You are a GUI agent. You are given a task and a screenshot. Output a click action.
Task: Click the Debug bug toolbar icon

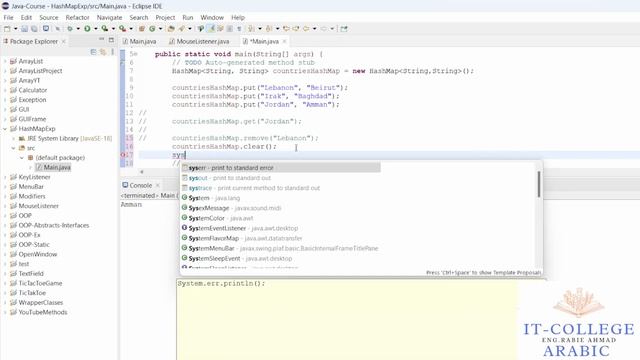70,29
